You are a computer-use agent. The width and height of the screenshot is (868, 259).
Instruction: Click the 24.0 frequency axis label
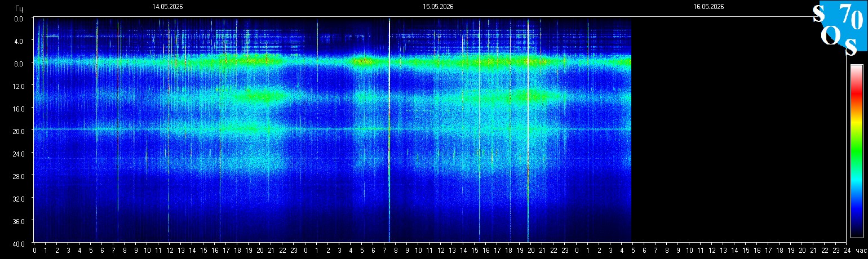tap(18, 153)
